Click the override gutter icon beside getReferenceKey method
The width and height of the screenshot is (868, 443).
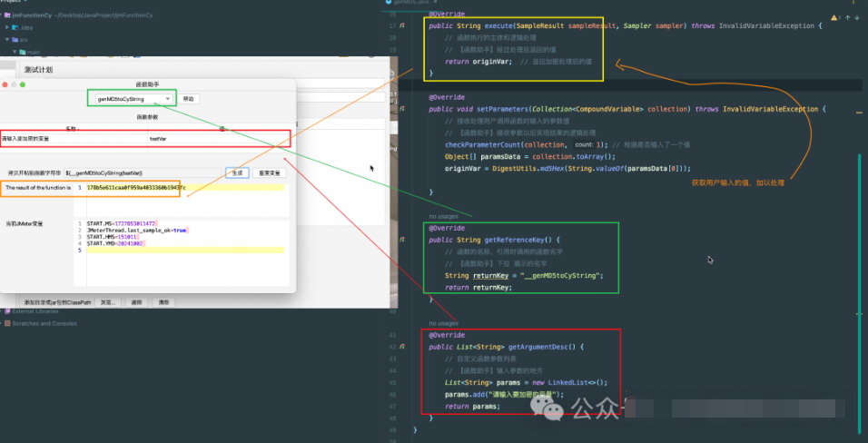coord(402,241)
